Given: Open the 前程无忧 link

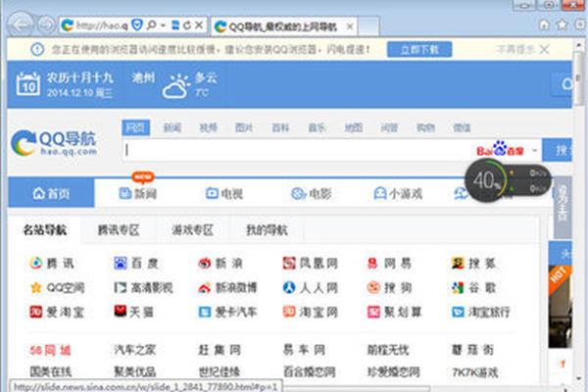Looking at the screenshot, I should click(388, 351).
